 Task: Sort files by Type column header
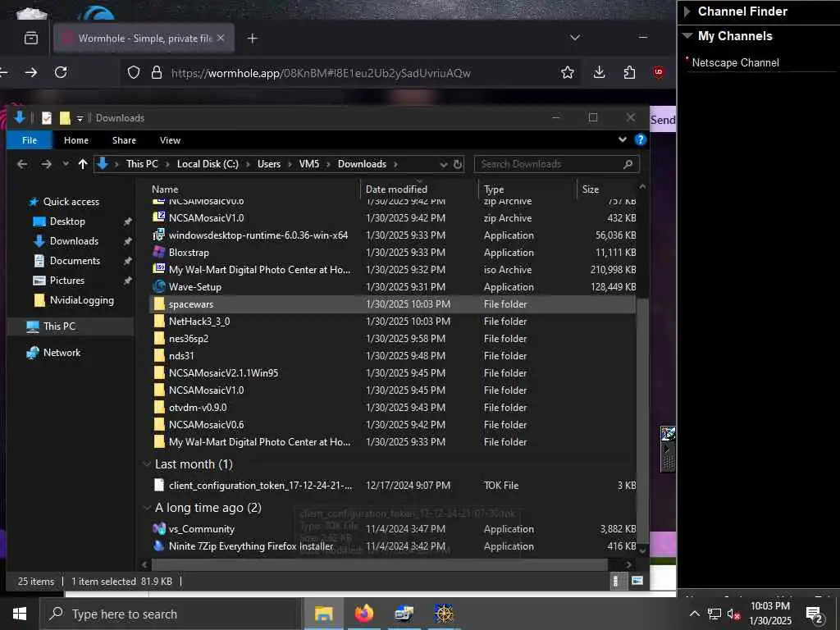[493, 189]
